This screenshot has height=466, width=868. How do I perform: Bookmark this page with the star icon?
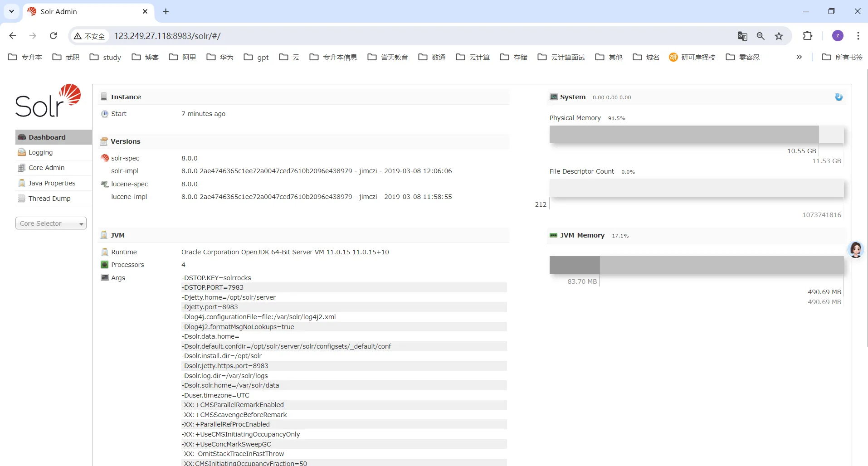779,36
